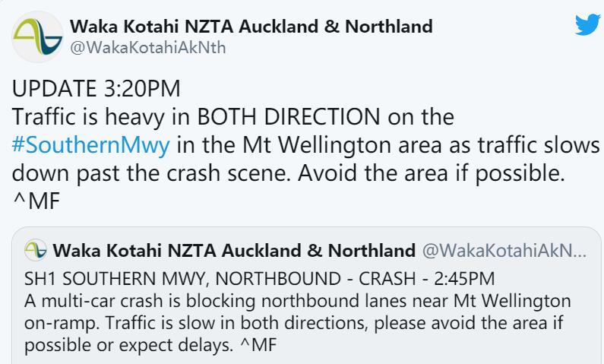Click 'BOTH DIRECTION' in the tweet text
Image resolution: width=604 pixels, height=364 pixels.
289,117
